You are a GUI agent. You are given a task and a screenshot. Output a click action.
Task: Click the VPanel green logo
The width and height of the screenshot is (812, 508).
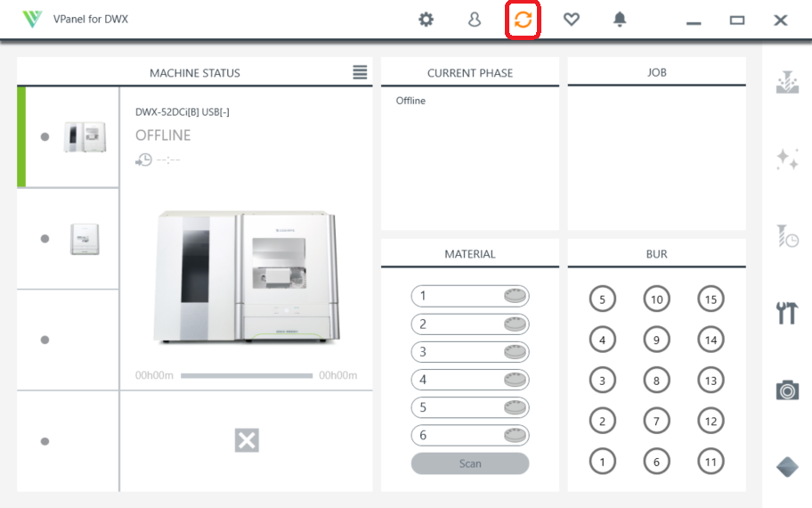click(x=32, y=20)
